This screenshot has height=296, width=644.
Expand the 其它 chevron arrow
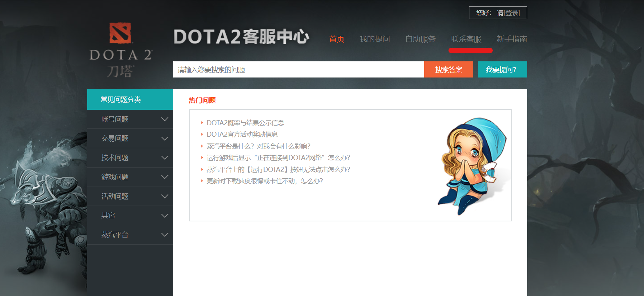click(165, 216)
